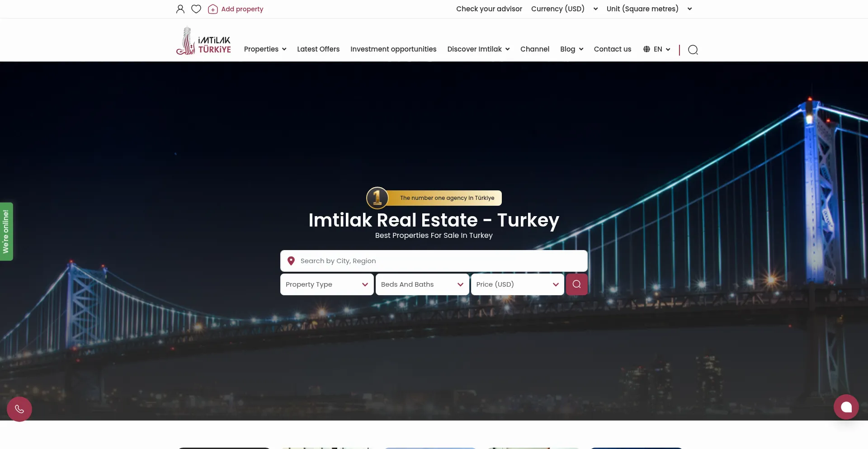This screenshot has width=868, height=449.
Task: Open the Property Type dropdown
Action: click(x=327, y=284)
